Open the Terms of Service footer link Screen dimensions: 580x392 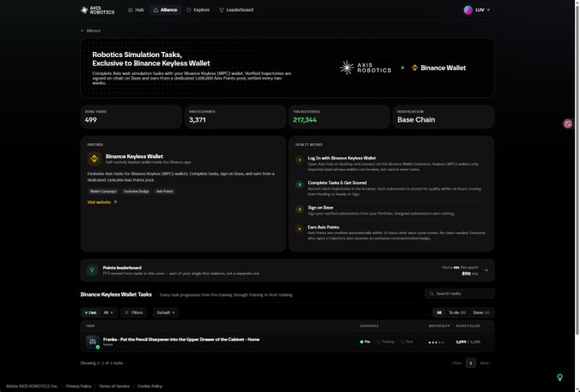[114, 386]
